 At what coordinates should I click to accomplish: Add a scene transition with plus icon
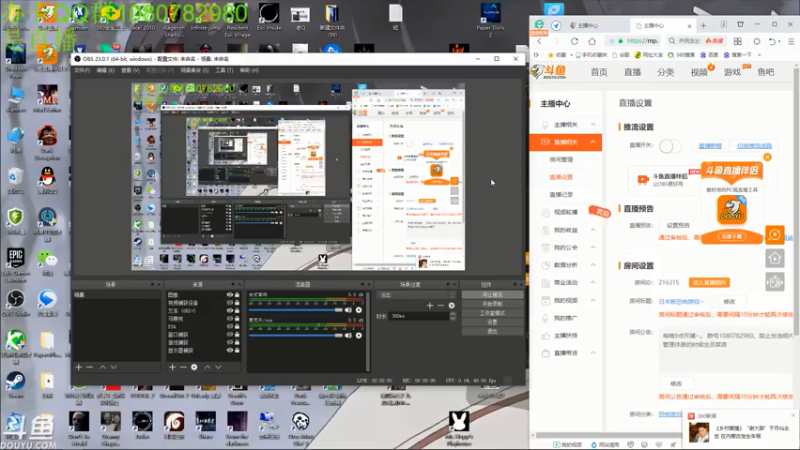tap(430, 305)
